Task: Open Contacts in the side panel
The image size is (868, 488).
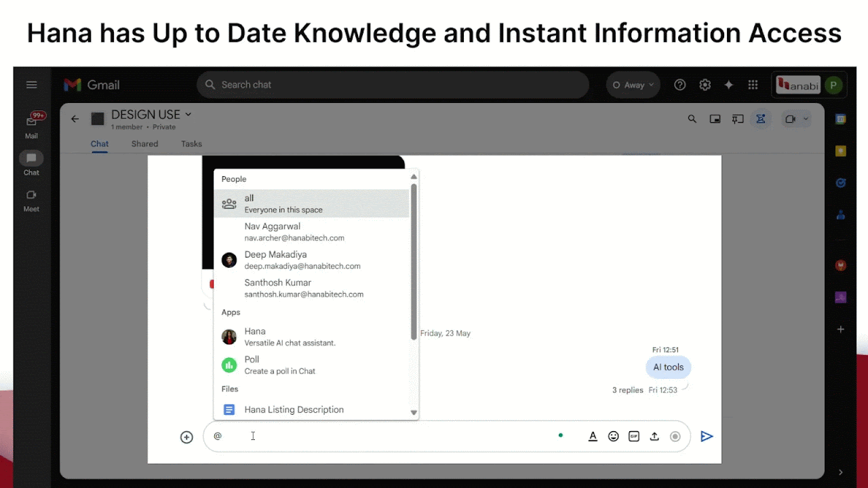Action: pyautogui.click(x=841, y=215)
